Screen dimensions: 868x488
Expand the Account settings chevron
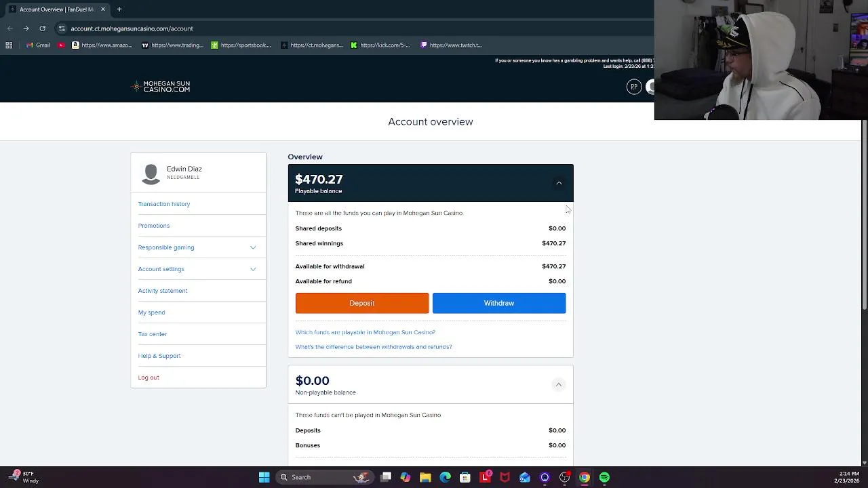[253, 269]
